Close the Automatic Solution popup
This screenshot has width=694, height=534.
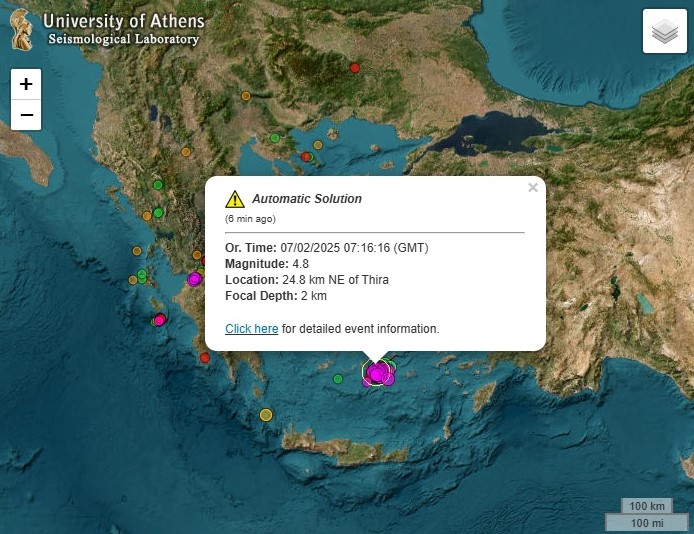(x=533, y=188)
